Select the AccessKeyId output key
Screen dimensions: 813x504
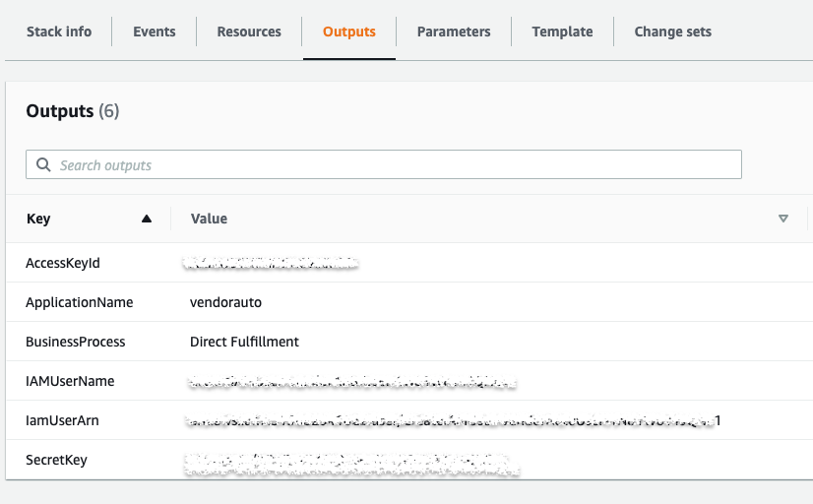click(63, 263)
